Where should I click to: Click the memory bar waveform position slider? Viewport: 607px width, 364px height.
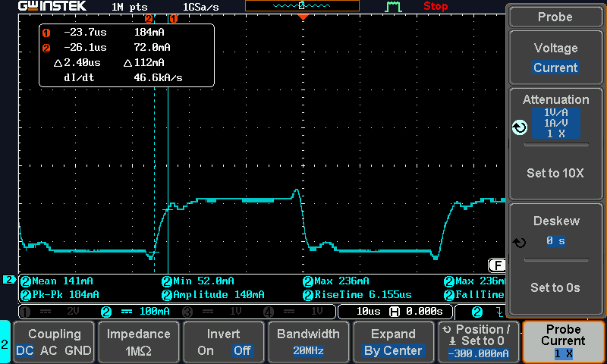(301, 6)
